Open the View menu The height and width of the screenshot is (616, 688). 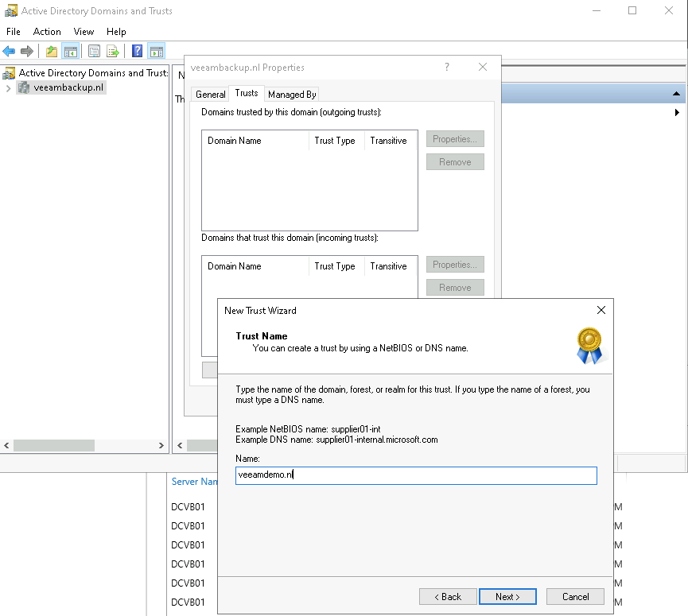(84, 32)
